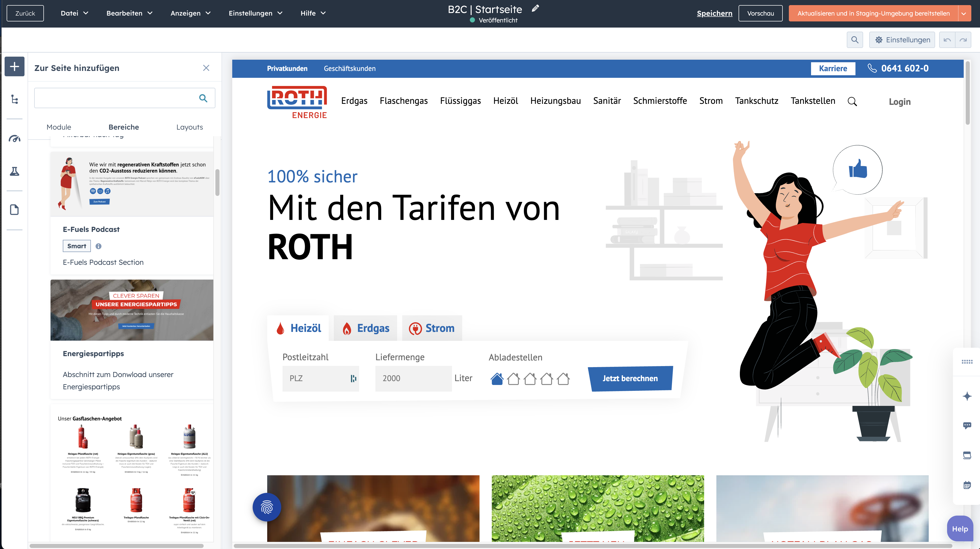Click the Flaschengas navigation item
Image resolution: width=980 pixels, height=549 pixels.
pos(403,101)
